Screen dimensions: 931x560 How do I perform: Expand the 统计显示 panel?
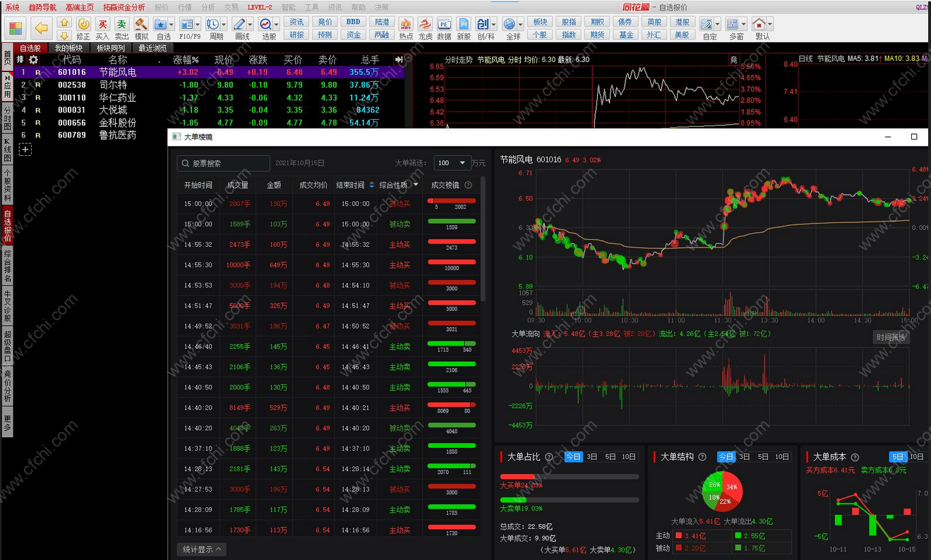[x=201, y=549]
